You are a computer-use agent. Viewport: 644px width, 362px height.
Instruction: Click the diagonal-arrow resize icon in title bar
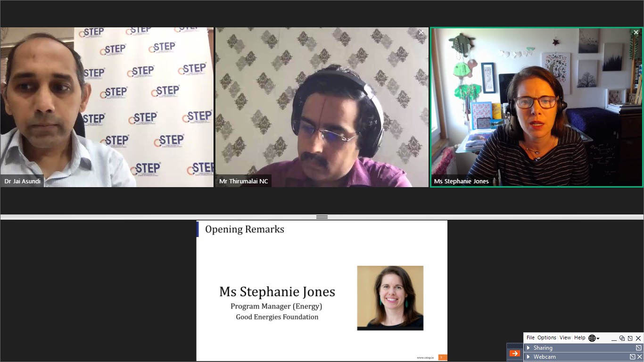[x=630, y=338]
